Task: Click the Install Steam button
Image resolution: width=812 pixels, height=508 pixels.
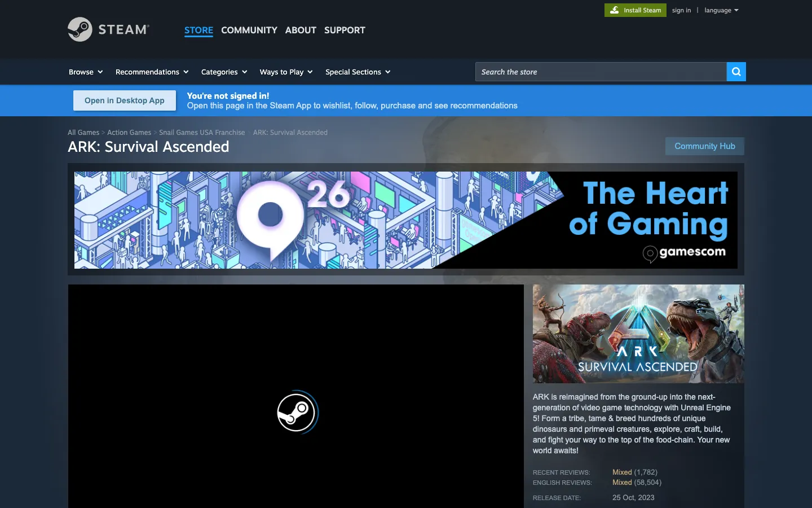Action: click(x=636, y=10)
